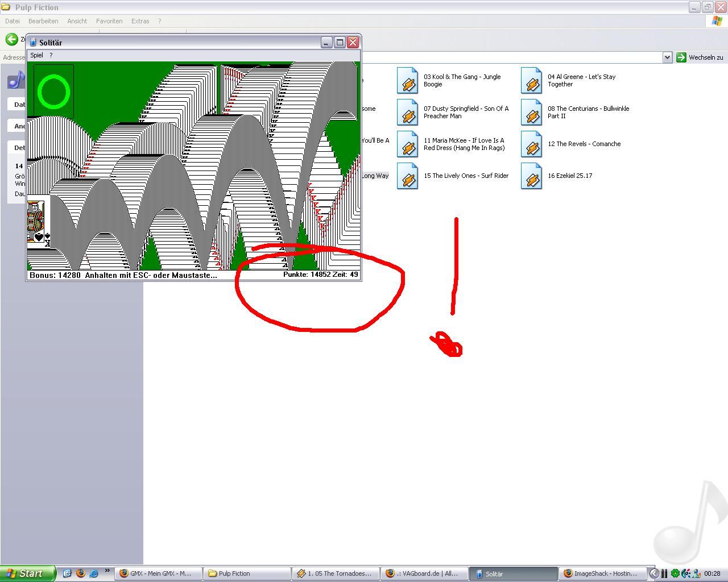
Task: Click Bonus: 14280 status text in Solitär
Action: 55,275
